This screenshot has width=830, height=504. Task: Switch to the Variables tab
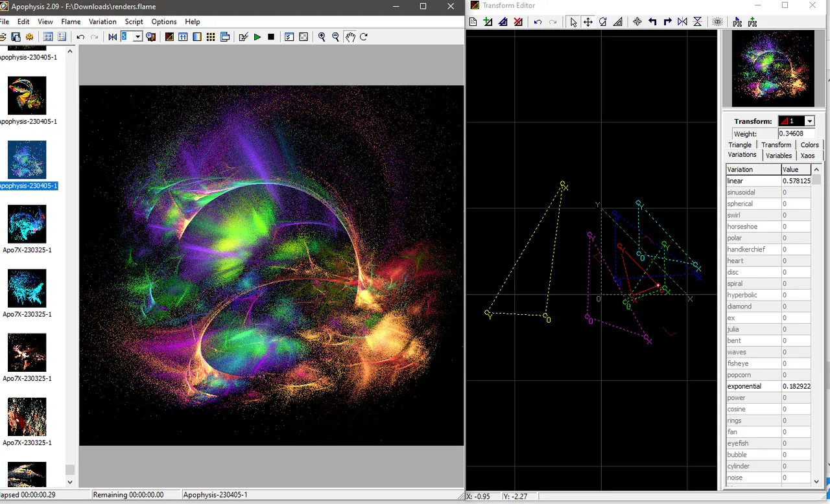click(779, 155)
